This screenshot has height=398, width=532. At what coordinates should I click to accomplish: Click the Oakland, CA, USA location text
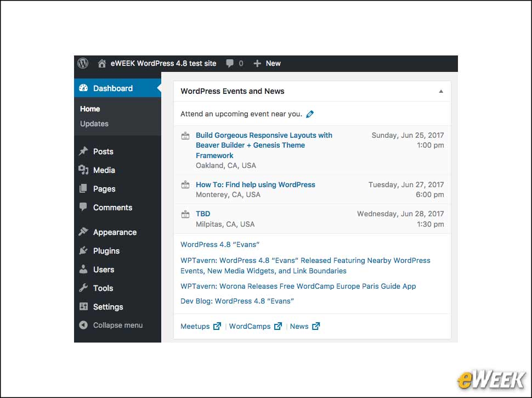point(226,165)
